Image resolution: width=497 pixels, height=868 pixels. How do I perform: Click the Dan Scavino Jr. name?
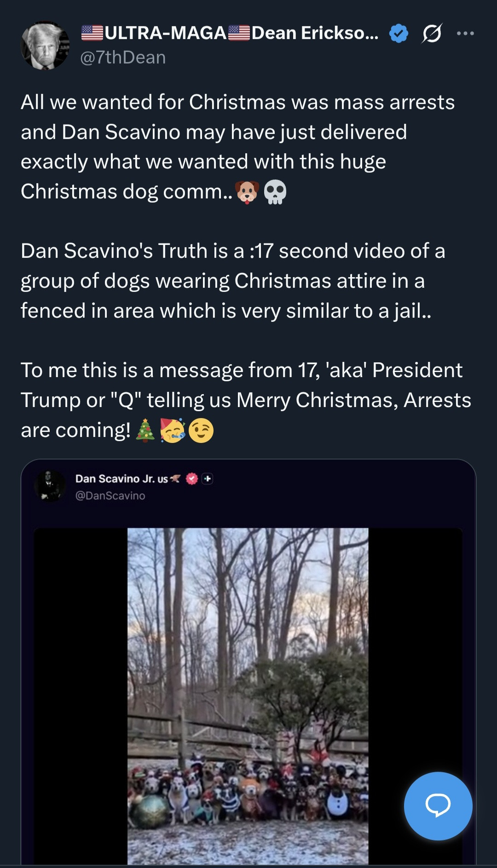(121, 479)
